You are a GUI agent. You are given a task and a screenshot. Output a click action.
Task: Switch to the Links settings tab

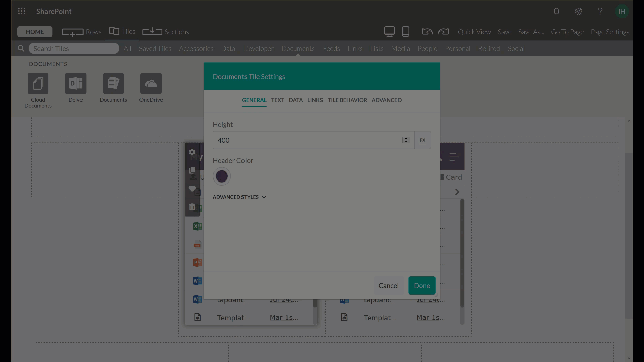tap(315, 100)
